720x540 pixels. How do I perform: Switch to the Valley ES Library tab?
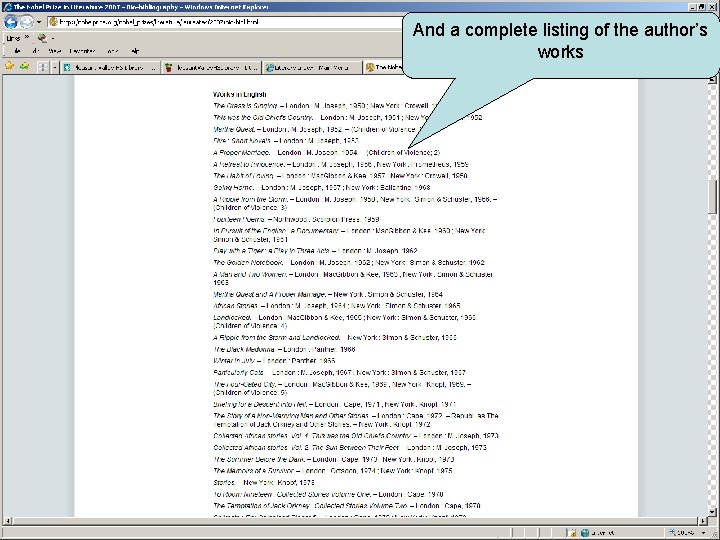click(110, 68)
